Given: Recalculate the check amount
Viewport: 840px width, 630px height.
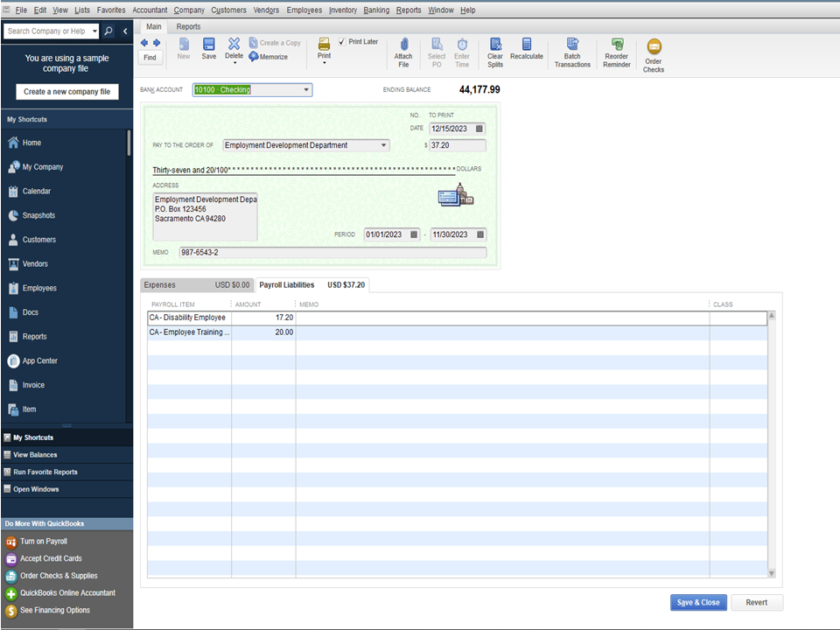Looking at the screenshot, I should pyautogui.click(x=527, y=48).
